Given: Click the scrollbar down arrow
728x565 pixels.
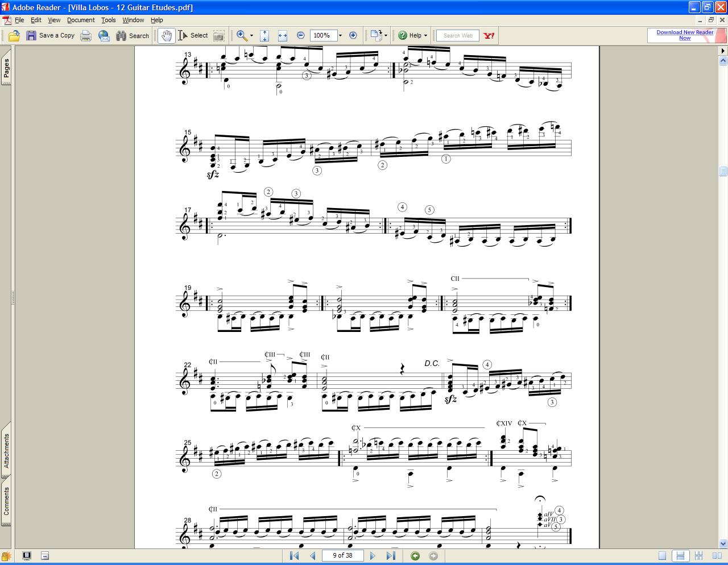Looking at the screenshot, I should pos(723,544).
